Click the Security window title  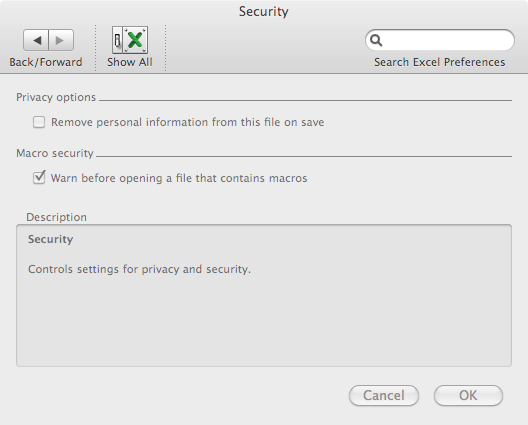[264, 11]
